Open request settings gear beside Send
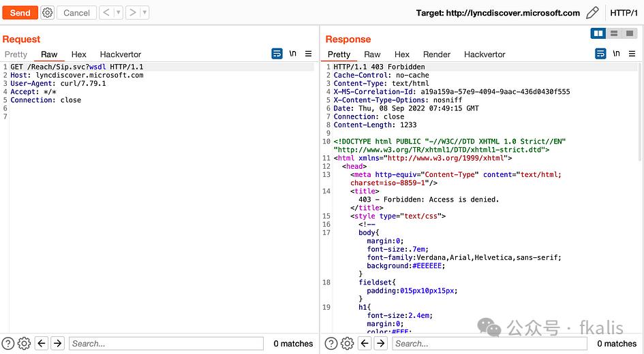 point(48,13)
